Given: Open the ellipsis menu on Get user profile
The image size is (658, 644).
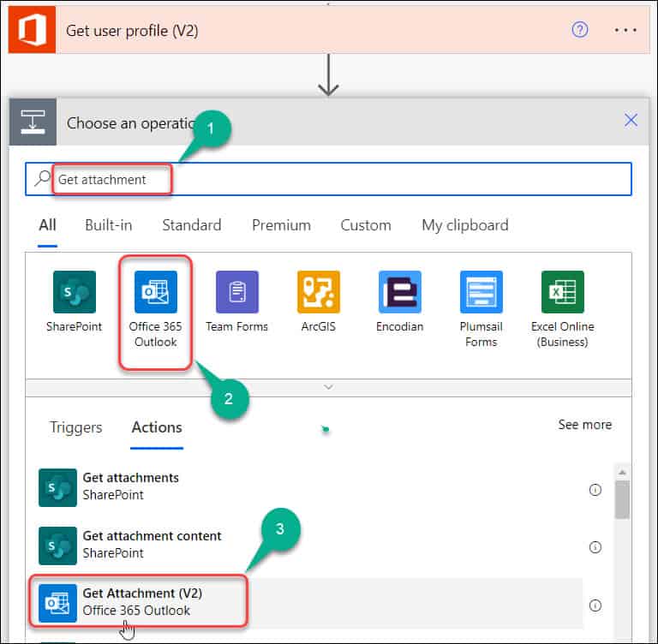Looking at the screenshot, I should coord(625,30).
